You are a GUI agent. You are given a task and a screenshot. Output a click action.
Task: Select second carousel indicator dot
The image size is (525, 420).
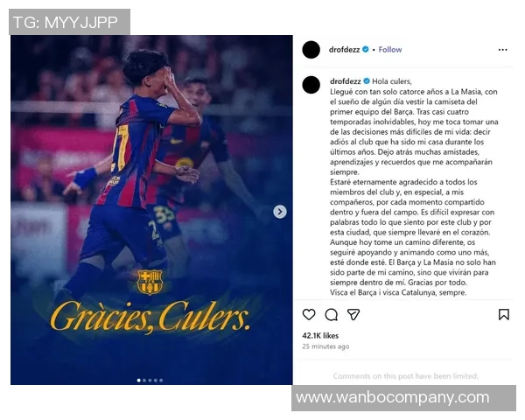pos(144,380)
